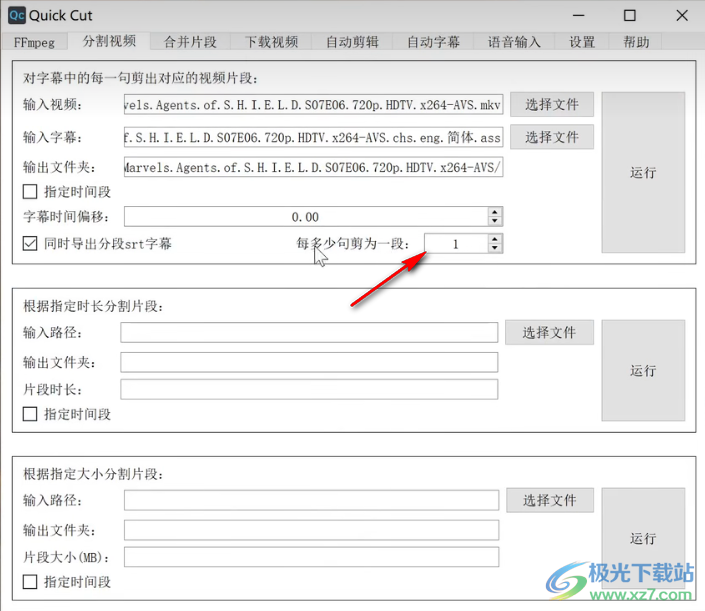Click 输入路径 field in size split section
The width and height of the screenshot is (705, 611).
click(311, 500)
